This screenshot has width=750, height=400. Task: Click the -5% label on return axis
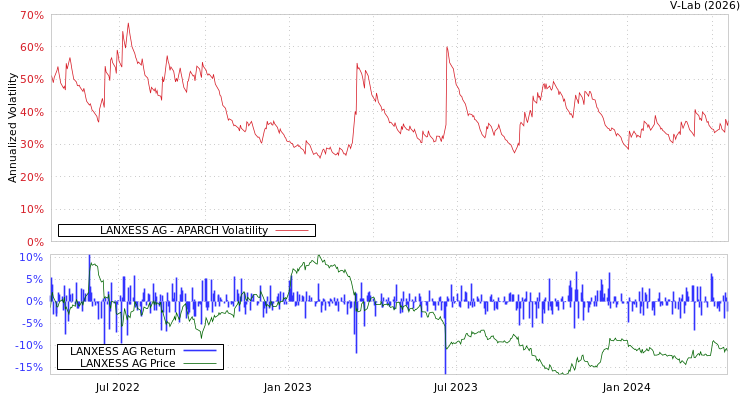pos(31,323)
